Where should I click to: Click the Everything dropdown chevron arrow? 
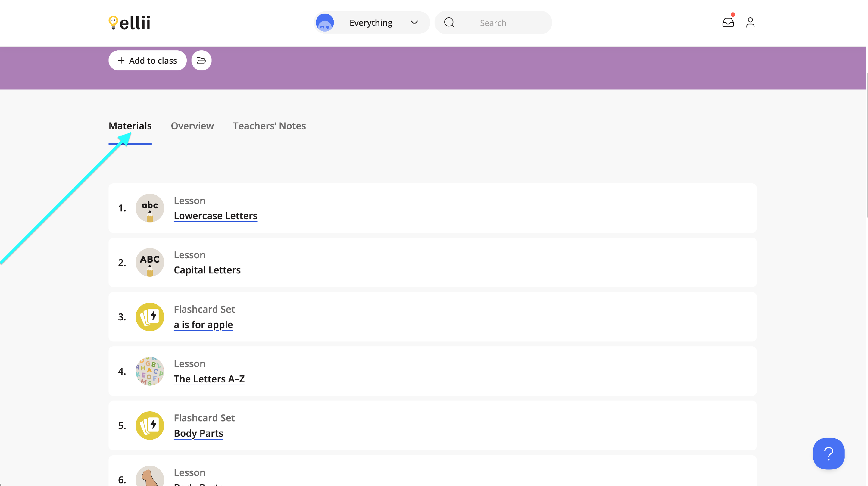414,23
